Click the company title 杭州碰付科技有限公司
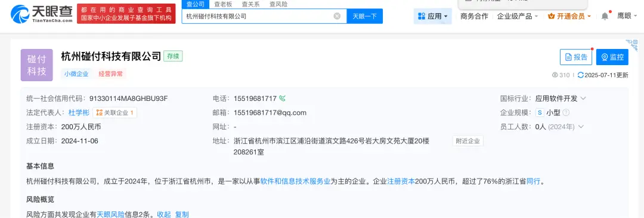Viewport: 644px width, 218px height. (x=111, y=56)
